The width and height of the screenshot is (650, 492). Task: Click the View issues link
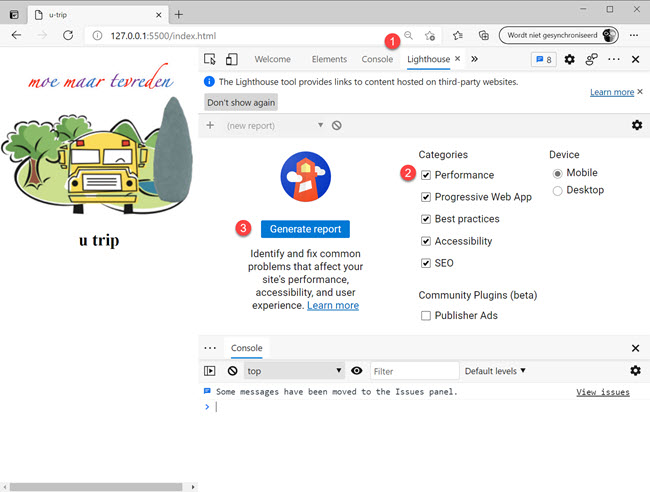(602, 392)
